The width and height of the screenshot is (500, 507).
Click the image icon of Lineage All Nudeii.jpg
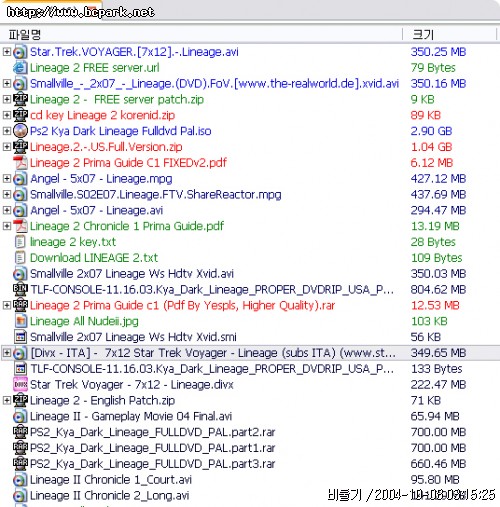tap(20, 321)
